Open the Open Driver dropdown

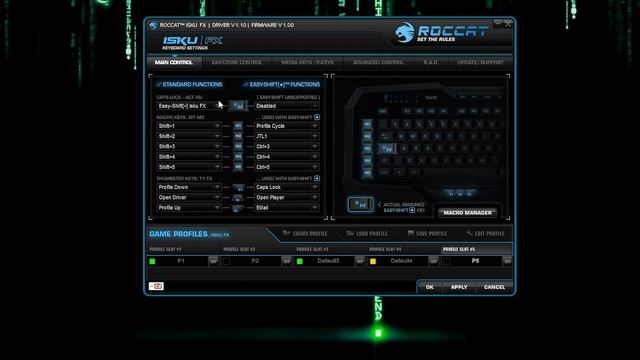[x=189, y=198]
